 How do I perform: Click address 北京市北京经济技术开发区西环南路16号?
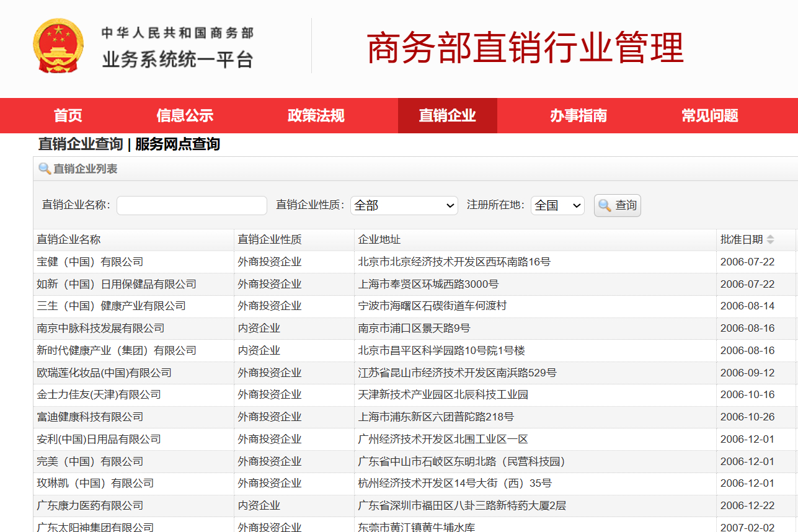point(454,262)
